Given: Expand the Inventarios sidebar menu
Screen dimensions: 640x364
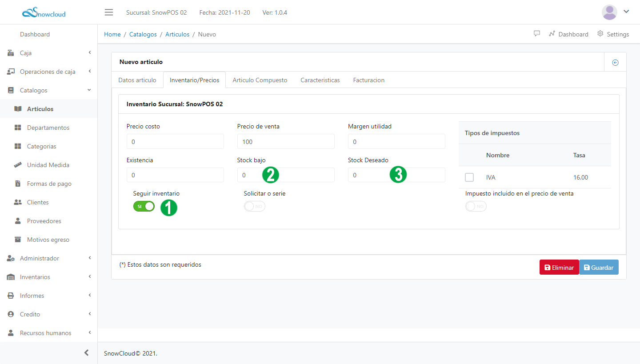Looking at the screenshot, I should point(49,277).
